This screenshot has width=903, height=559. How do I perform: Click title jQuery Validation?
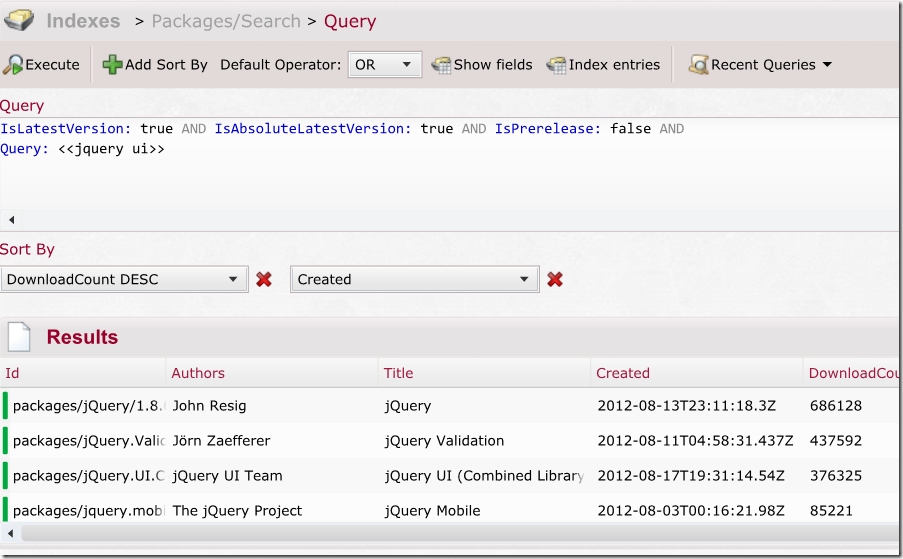coord(444,441)
